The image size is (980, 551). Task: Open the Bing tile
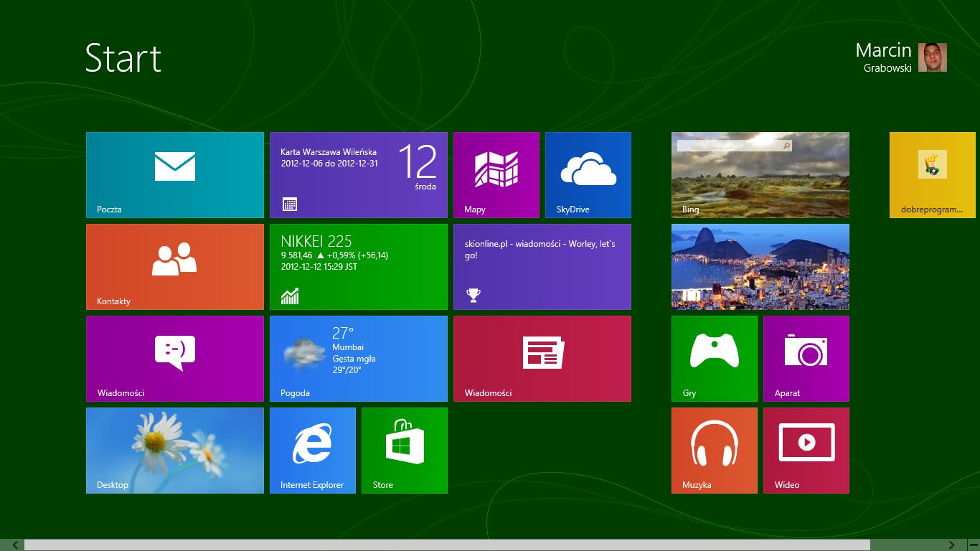[760, 175]
